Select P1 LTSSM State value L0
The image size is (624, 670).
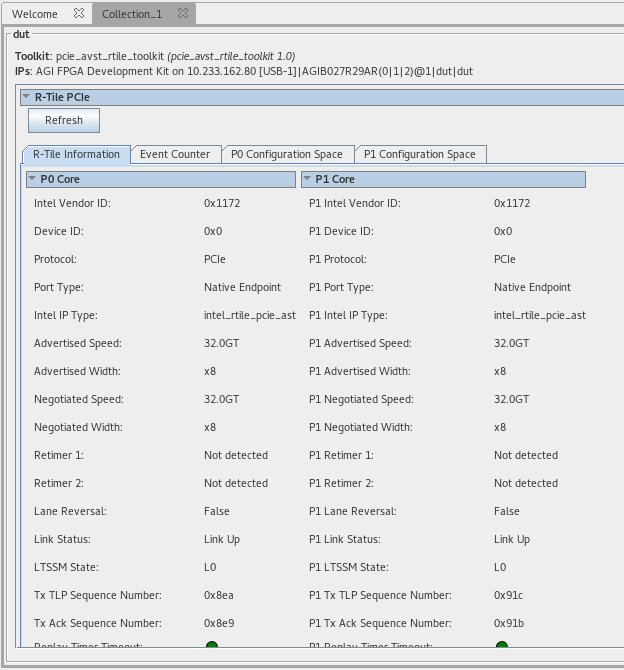click(x=500, y=567)
